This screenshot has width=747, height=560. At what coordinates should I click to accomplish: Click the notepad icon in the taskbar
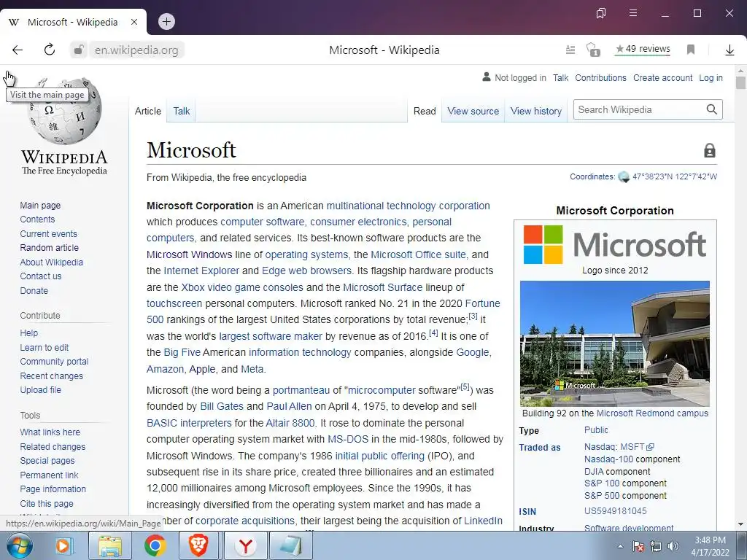pos(291,545)
